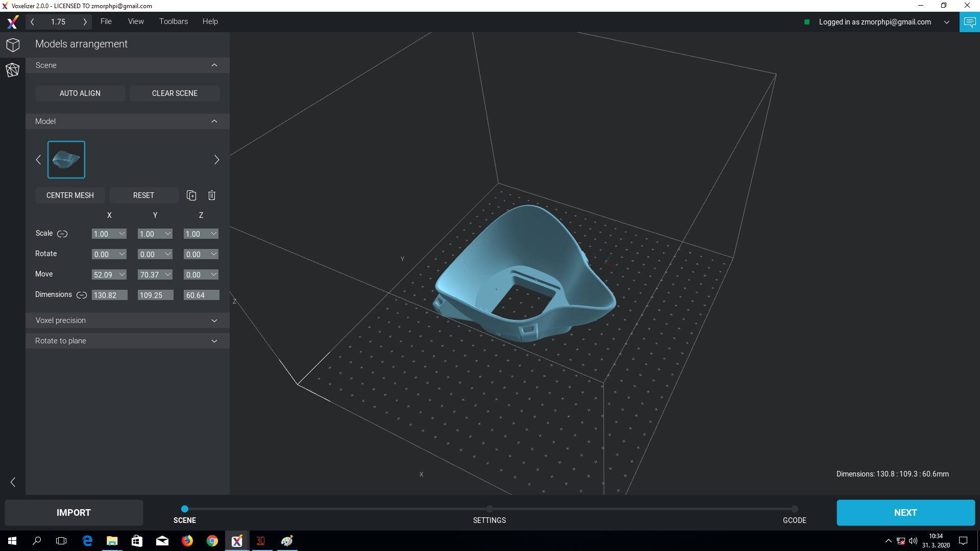Select the mask model thumbnail
This screenshot has height=551, width=980.
click(66, 160)
